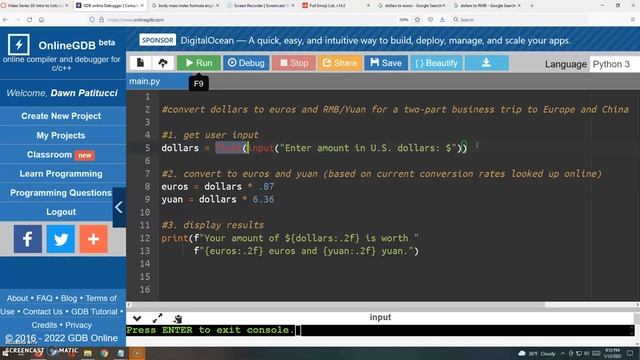The image size is (640, 360).
Task: Switch to the Screen Recorder Screencast tab
Action: (260, 6)
